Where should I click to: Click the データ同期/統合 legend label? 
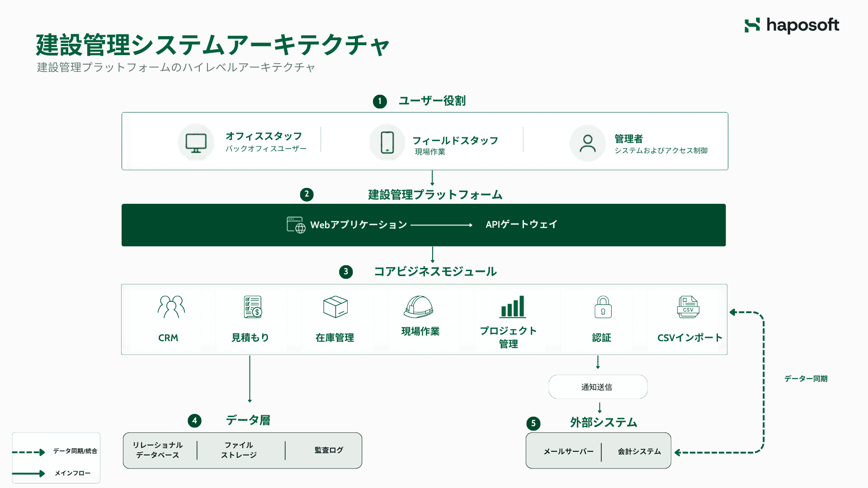pos(75,451)
